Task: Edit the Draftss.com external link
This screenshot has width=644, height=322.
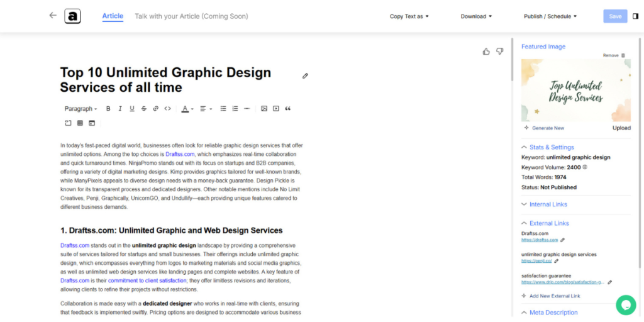Action: pyautogui.click(x=563, y=240)
